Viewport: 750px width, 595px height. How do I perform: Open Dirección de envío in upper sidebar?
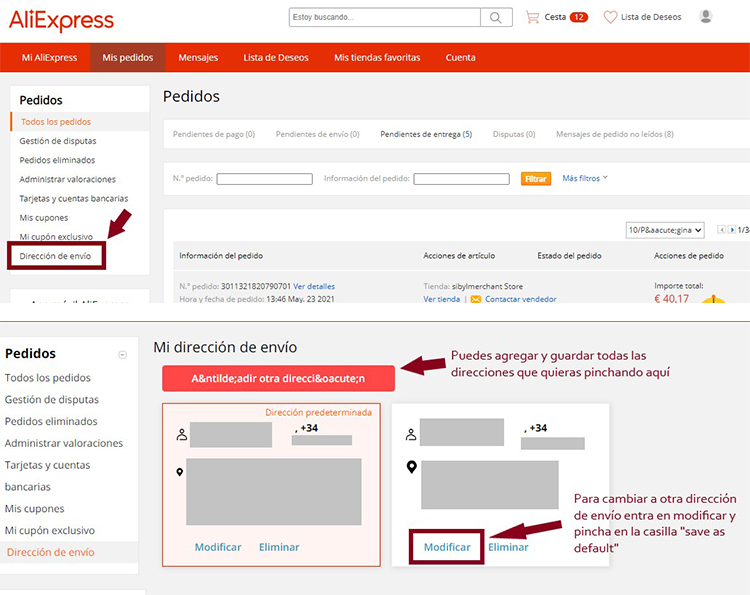[x=55, y=256]
